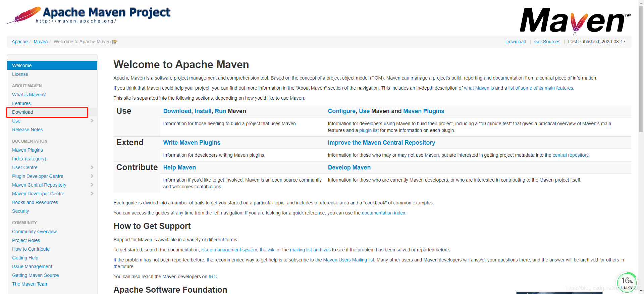Click the Download link in Use row
Viewport: 644px width, 294px height.
[177, 111]
